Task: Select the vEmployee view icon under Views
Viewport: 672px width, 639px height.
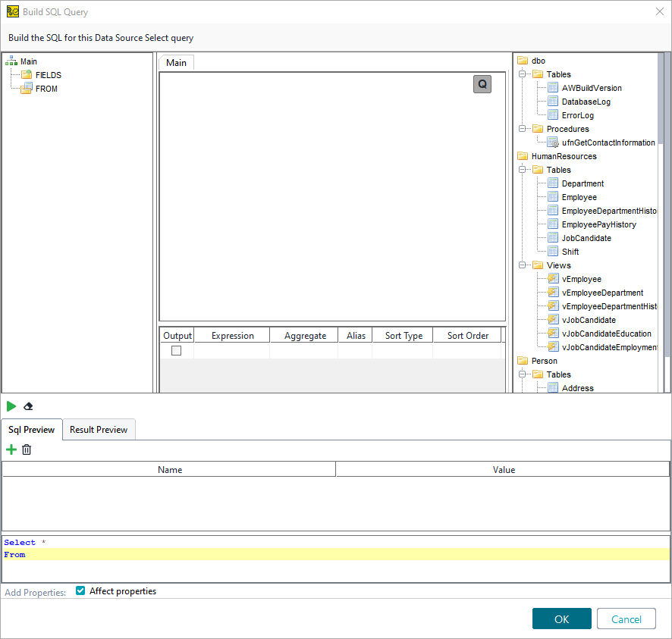Action: [553, 278]
